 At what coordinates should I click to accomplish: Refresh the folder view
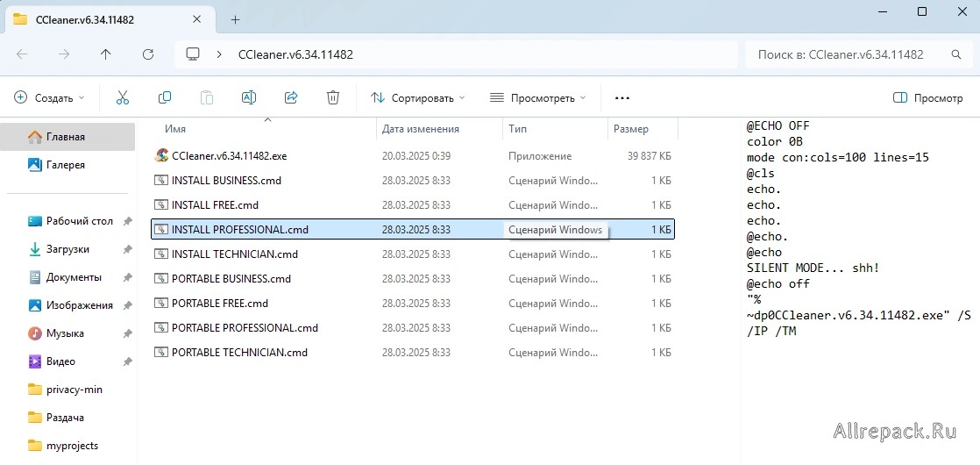pyautogui.click(x=148, y=54)
